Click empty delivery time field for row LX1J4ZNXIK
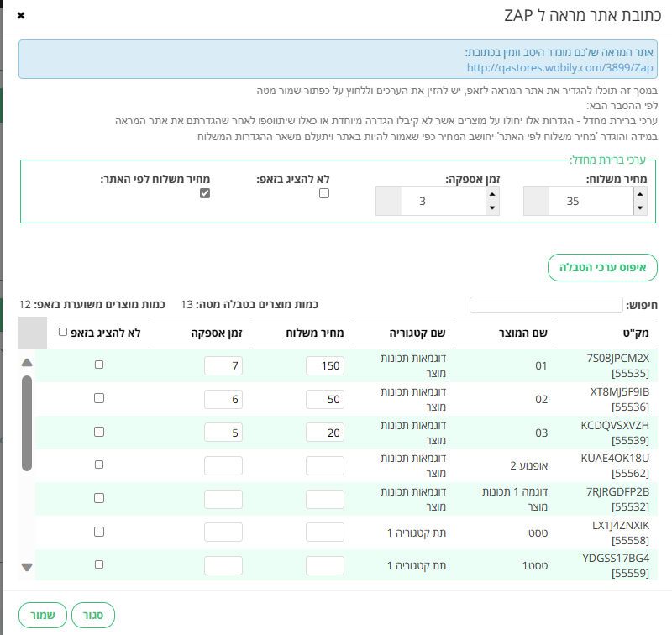The width and height of the screenshot is (672, 635). (x=223, y=533)
